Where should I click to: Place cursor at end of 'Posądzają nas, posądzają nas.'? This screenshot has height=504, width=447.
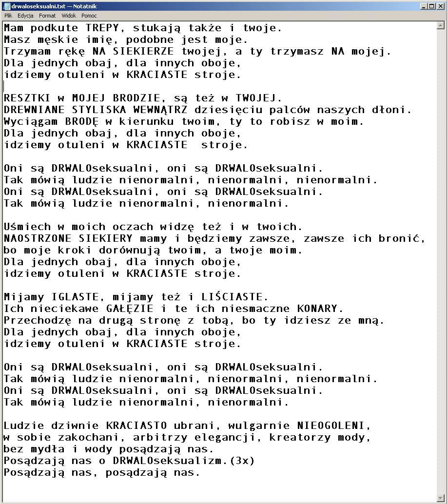click(200, 473)
